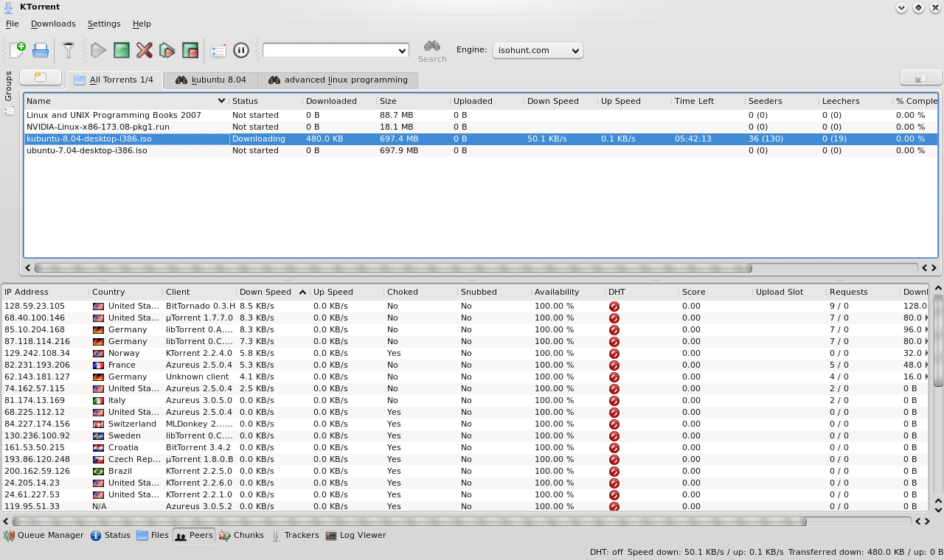Click the Italy flag for peer 81.174.13.169

pos(98,400)
